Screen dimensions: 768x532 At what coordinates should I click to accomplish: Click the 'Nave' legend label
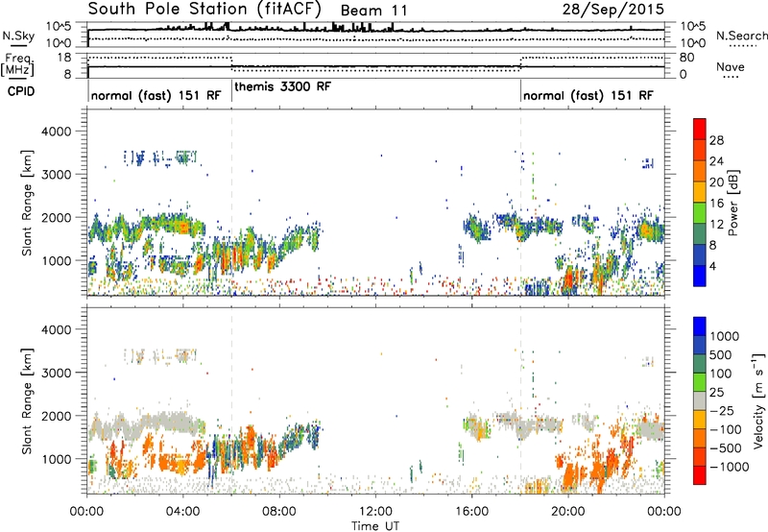pos(731,67)
